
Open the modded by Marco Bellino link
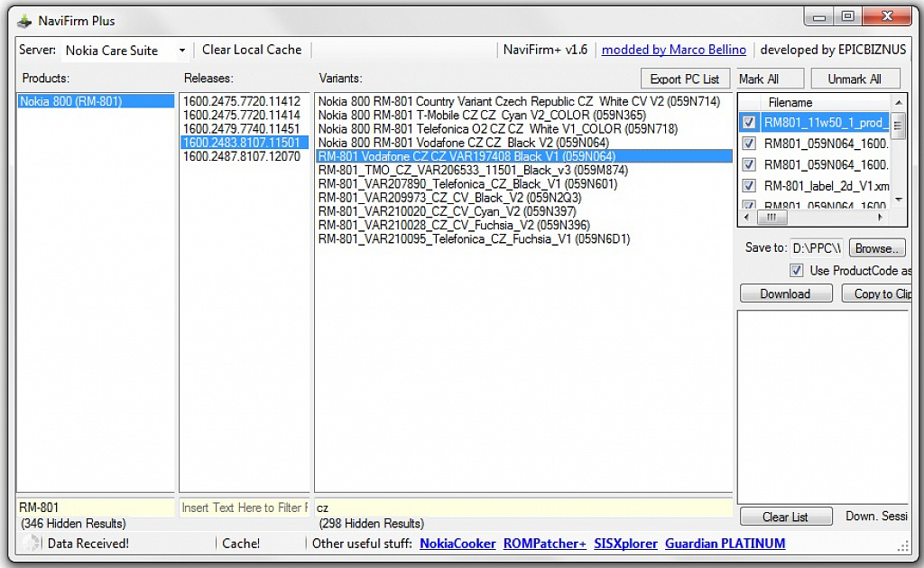click(673, 51)
